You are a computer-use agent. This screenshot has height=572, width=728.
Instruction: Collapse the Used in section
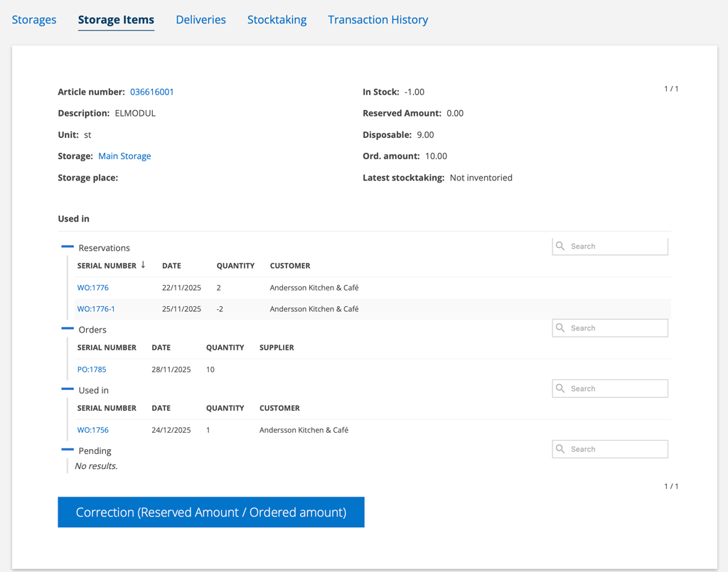68,389
